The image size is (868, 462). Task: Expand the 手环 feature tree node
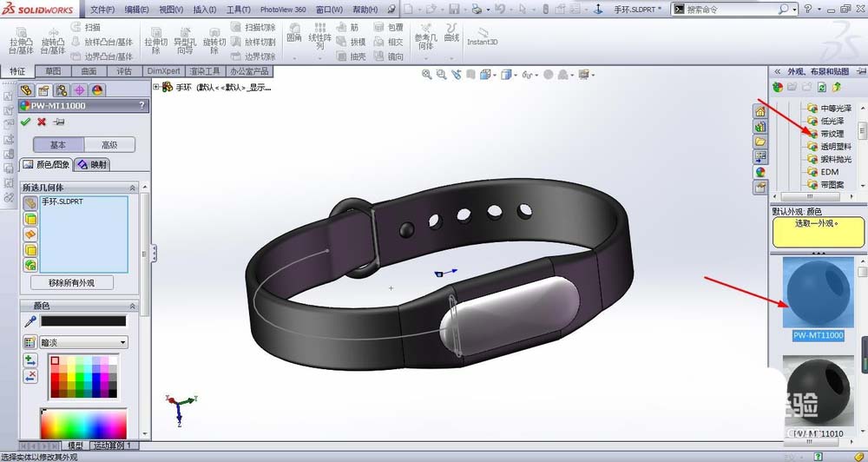(156, 87)
